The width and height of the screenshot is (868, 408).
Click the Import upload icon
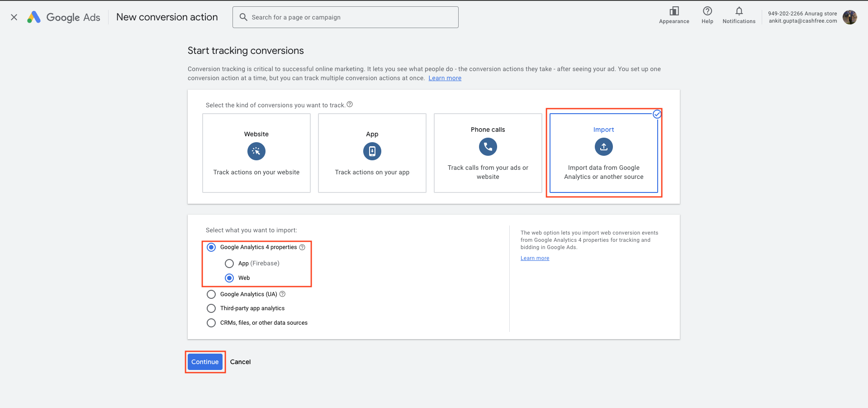click(604, 147)
